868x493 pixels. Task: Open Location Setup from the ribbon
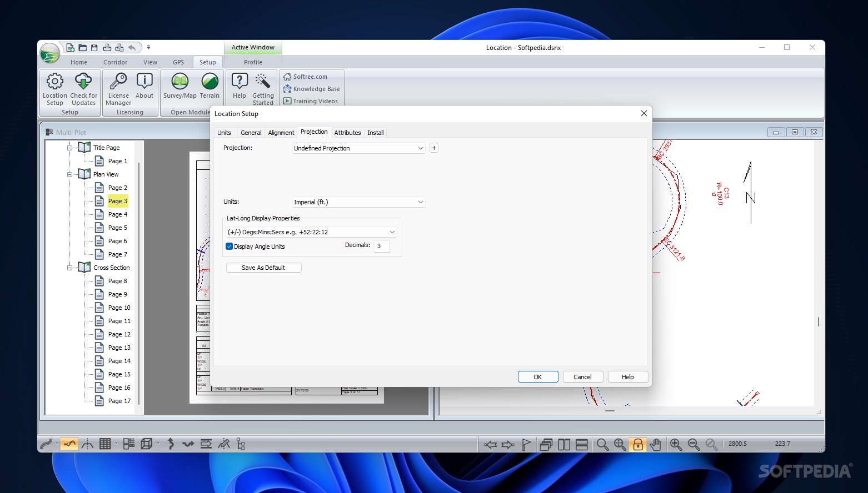tap(54, 89)
